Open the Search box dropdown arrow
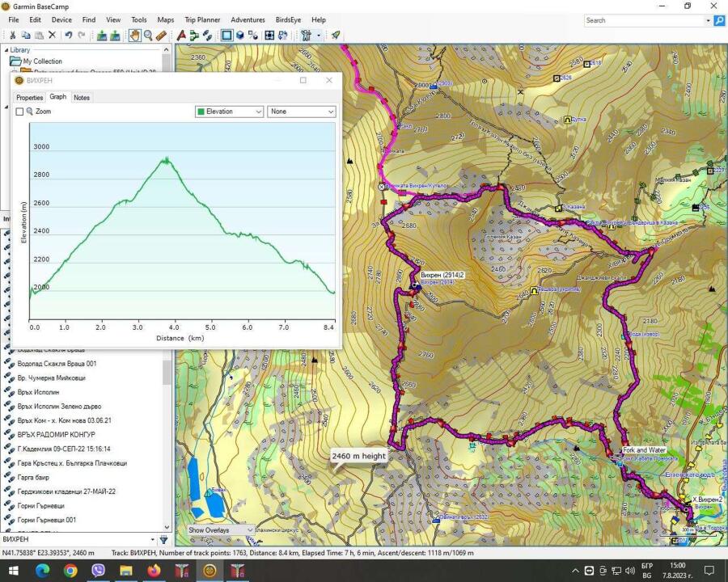Image resolution: width=728 pixels, height=582 pixels. [x=708, y=20]
